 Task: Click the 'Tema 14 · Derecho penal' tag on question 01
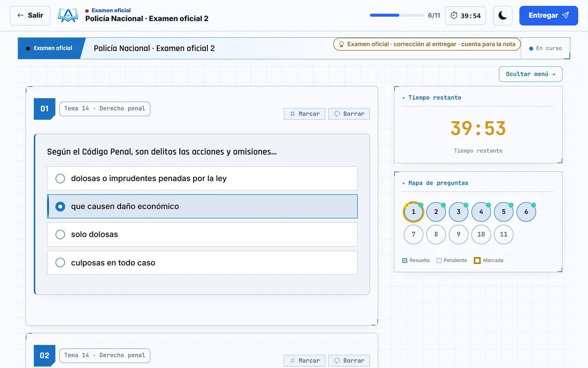pyautogui.click(x=105, y=109)
